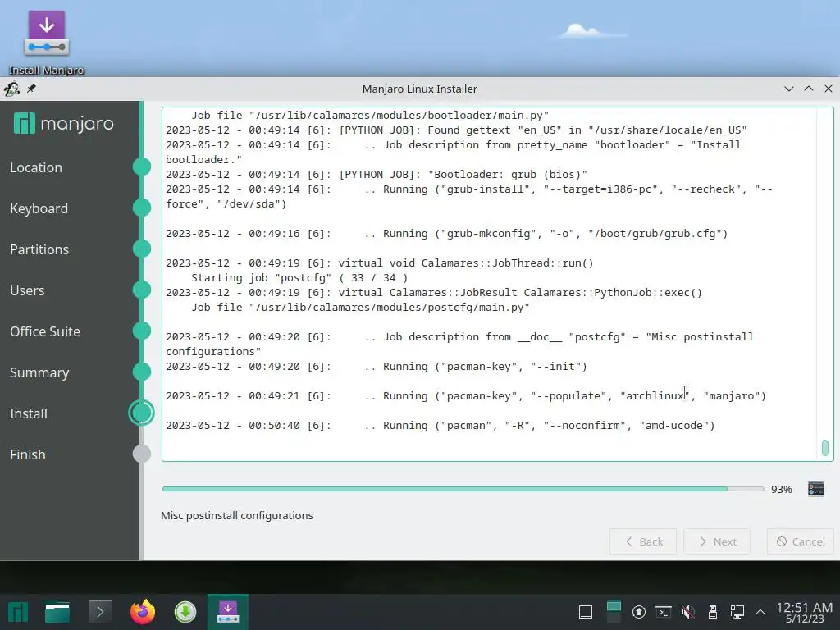The image size is (840, 630).
Task: Click the Next button
Action: [717, 541]
